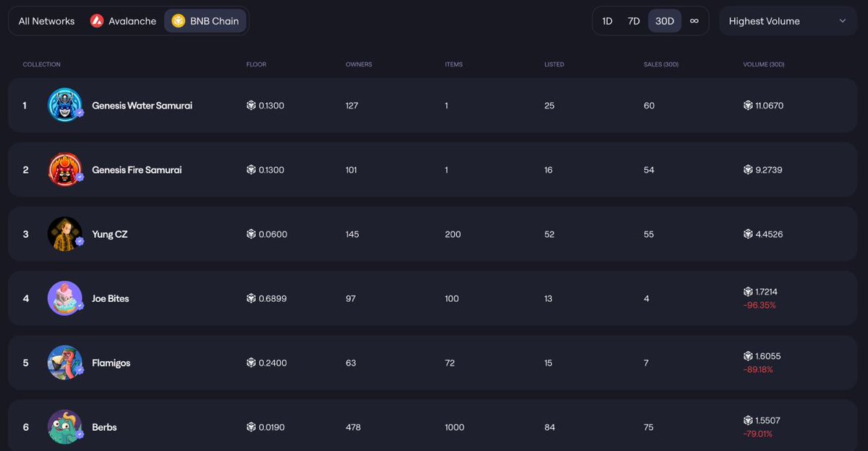Click BNB icon beside volume 9.2739
Viewport: 868px width, 451px height.
pyautogui.click(x=748, y=169)
